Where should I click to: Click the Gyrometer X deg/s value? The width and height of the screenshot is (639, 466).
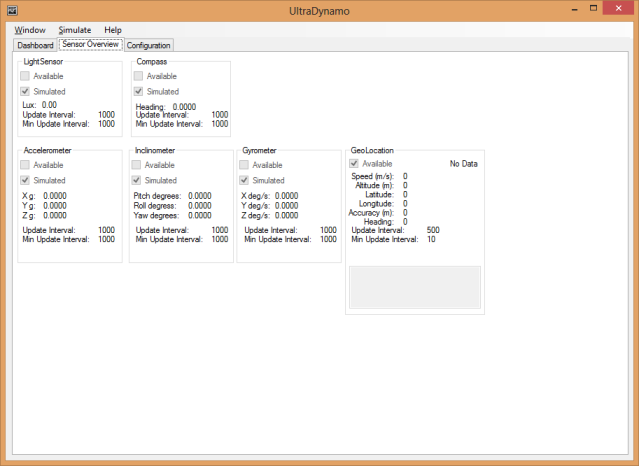(286, 196)
